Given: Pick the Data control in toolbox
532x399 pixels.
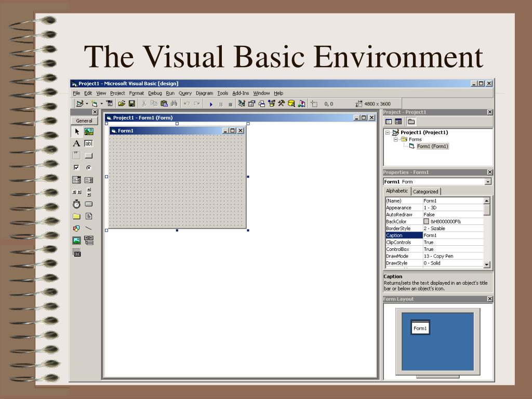Looking at the screenshot, I should tap(89, 240).
